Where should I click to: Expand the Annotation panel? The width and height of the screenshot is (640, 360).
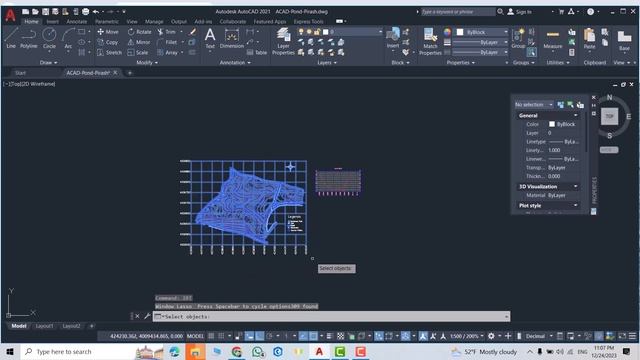click(235, 62)
